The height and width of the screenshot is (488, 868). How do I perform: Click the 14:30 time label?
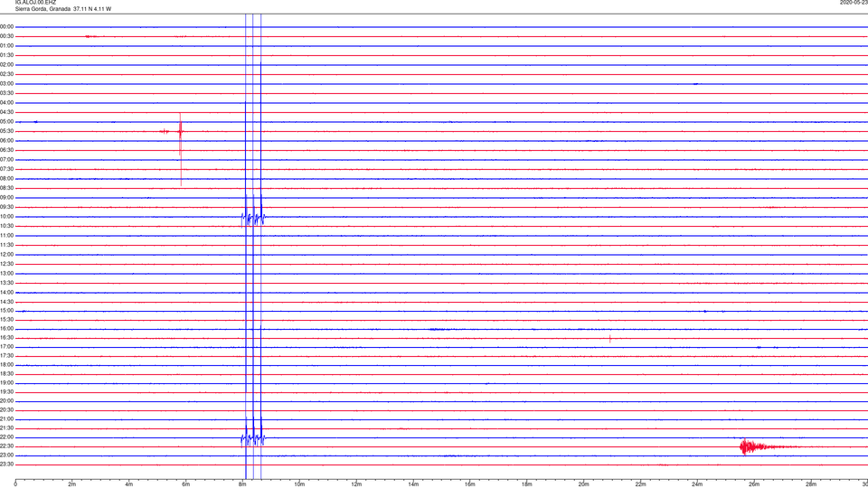pyautogui.click(x=6, y=302)
